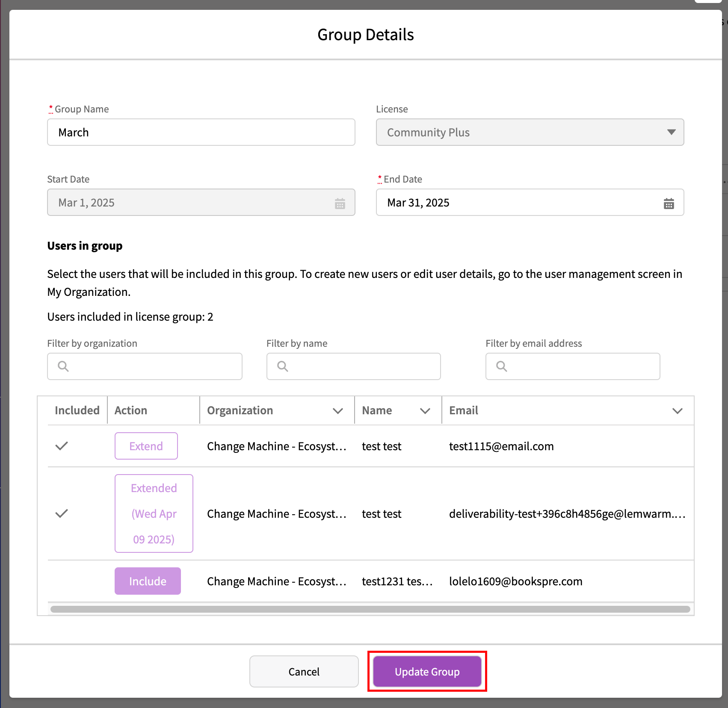Open the End Date calendar picker icon
This screenshot has height=708, width=728.
tap(669, 204)
